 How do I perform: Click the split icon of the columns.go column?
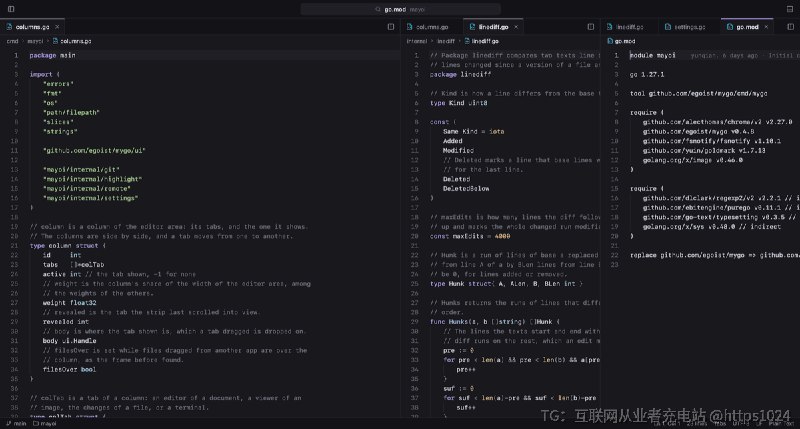pyautogui.click(x=391, y=27)
